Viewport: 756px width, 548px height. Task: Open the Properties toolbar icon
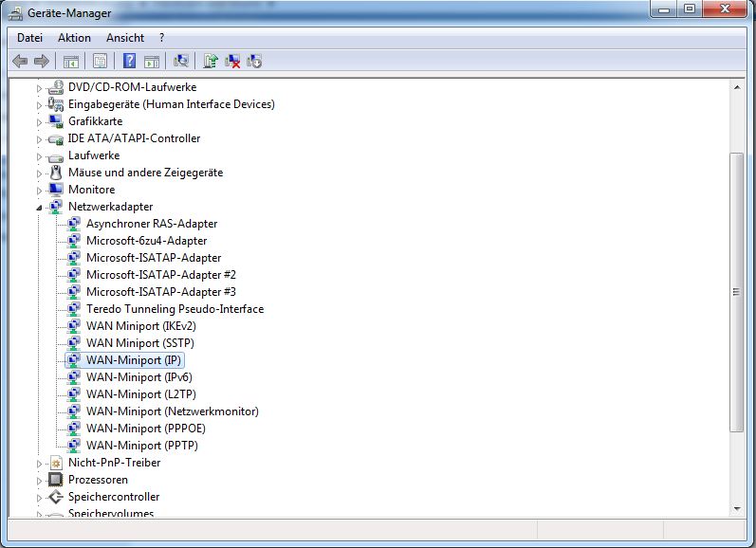click(101, 62)
